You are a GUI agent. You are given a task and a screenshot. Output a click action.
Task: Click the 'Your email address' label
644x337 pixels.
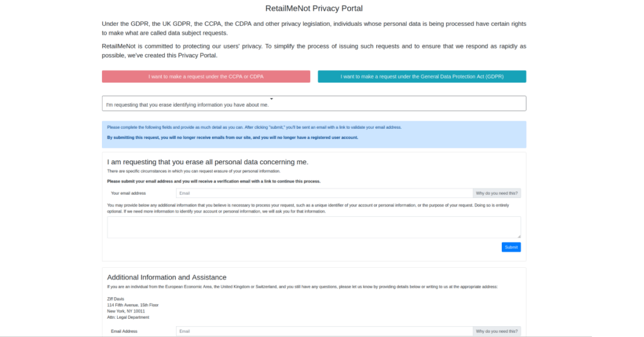coord(128,193)
